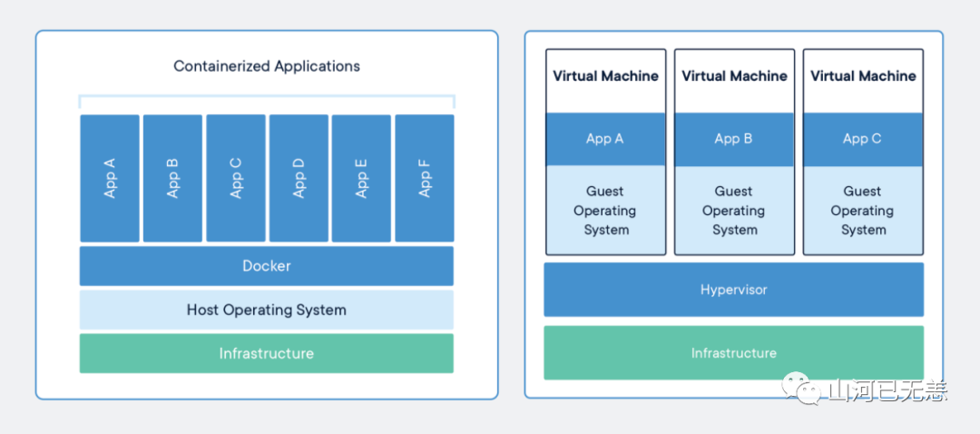Click the "Containerized Applications" heading

(266, 66)
